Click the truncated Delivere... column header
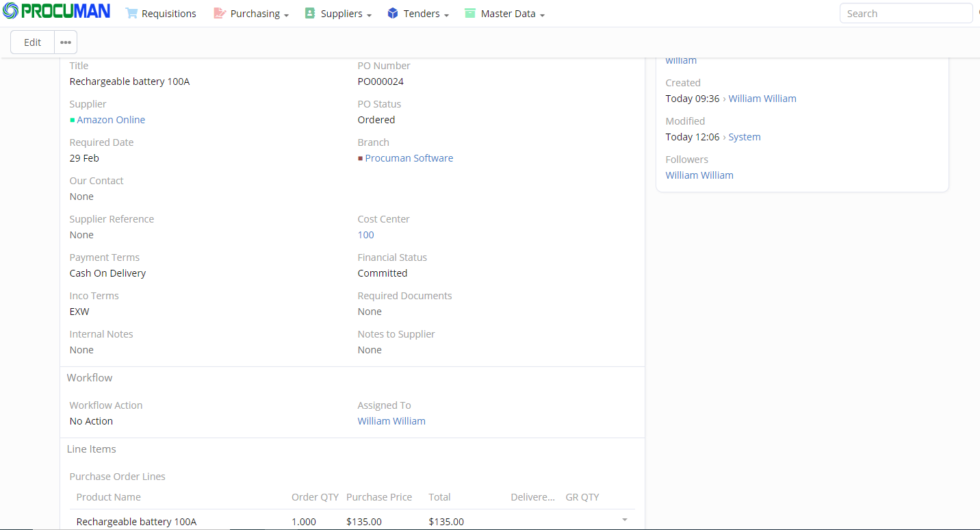Screen dimensions: 980x530 coord(533,497)
